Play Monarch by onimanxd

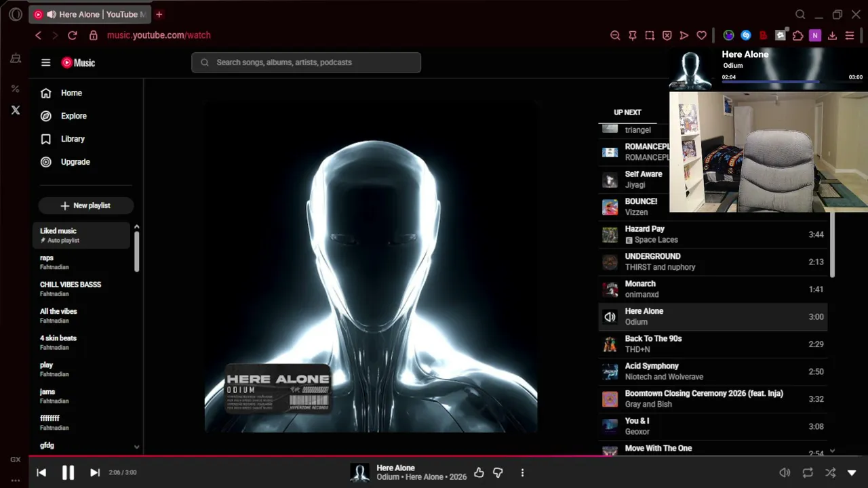coord(713,289)
